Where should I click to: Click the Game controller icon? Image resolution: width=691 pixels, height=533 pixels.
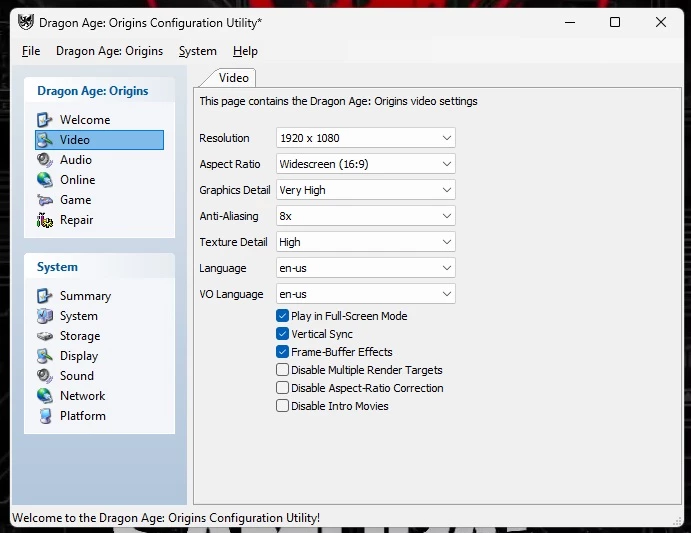point(45,200)
